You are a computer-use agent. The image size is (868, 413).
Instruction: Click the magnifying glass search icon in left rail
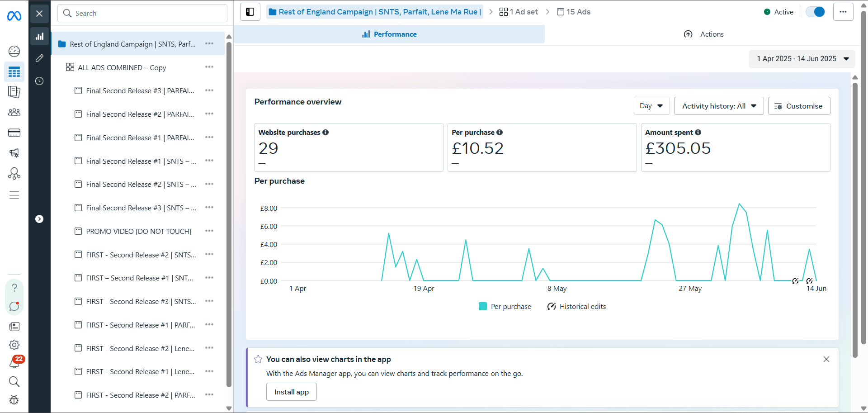tap(14, 381)
